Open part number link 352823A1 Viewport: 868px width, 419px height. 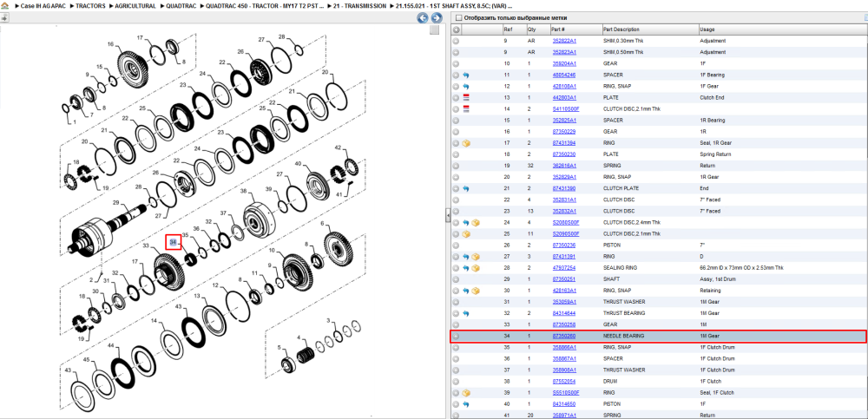[564, 52]
